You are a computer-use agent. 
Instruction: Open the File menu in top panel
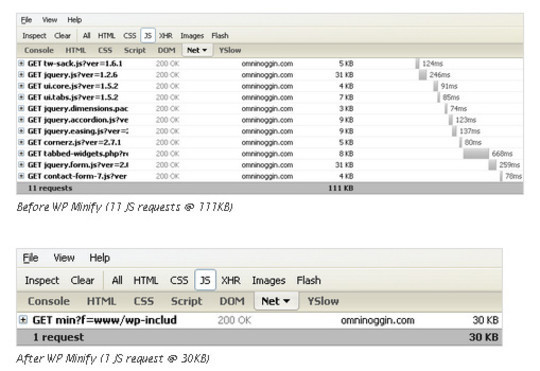click(x=26, y=20)
